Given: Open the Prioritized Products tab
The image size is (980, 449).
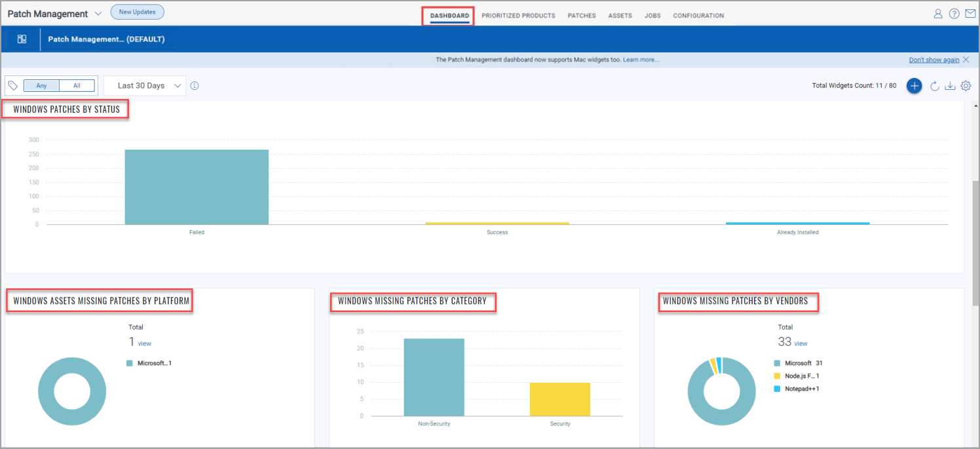Looking at the screenshot, I should coord(518,16).
